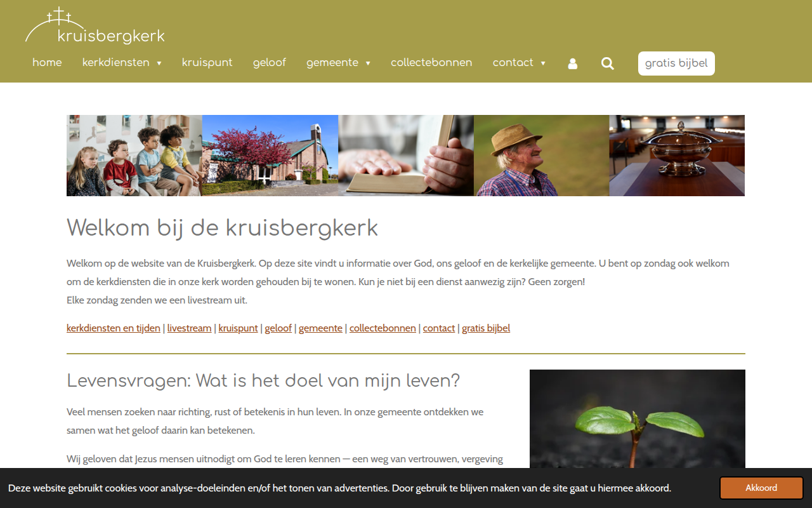Open the user account icon
This screenshot has height=508, width=812.
pyautogui.click(x=573, y=63)
